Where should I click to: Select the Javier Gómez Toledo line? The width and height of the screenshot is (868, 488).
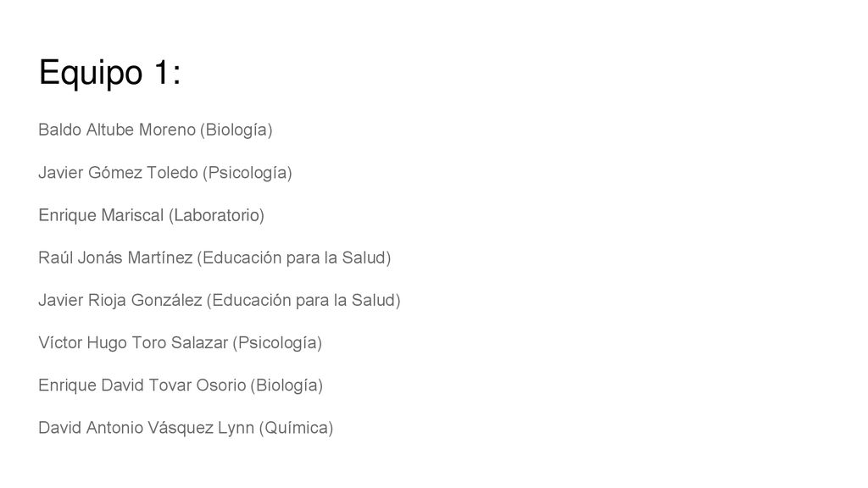[x=165, y=173]
